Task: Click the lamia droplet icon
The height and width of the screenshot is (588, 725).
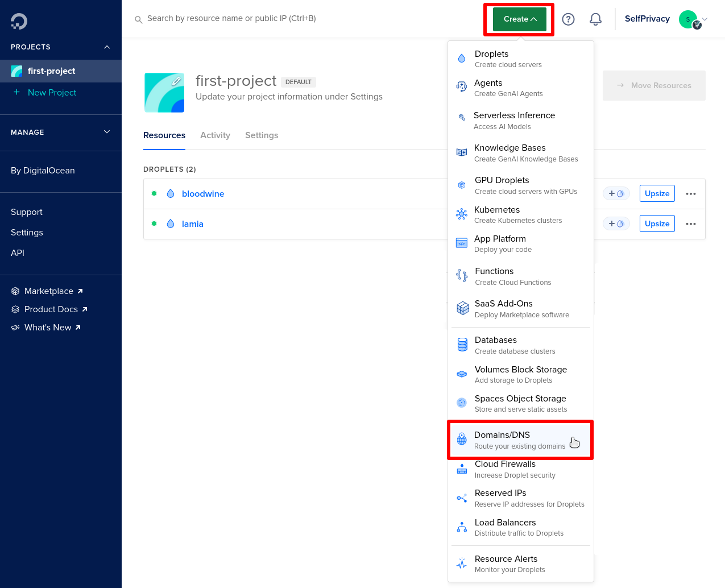Action: coord(171,224)
